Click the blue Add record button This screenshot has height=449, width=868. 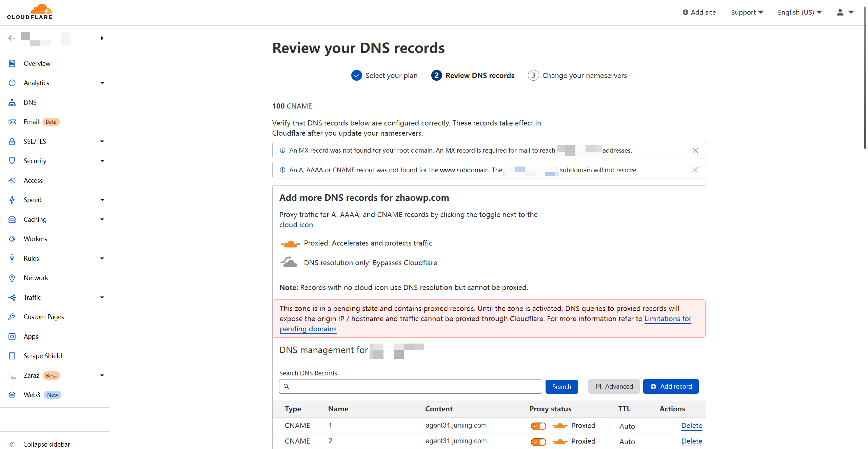[x=671, y=387]
